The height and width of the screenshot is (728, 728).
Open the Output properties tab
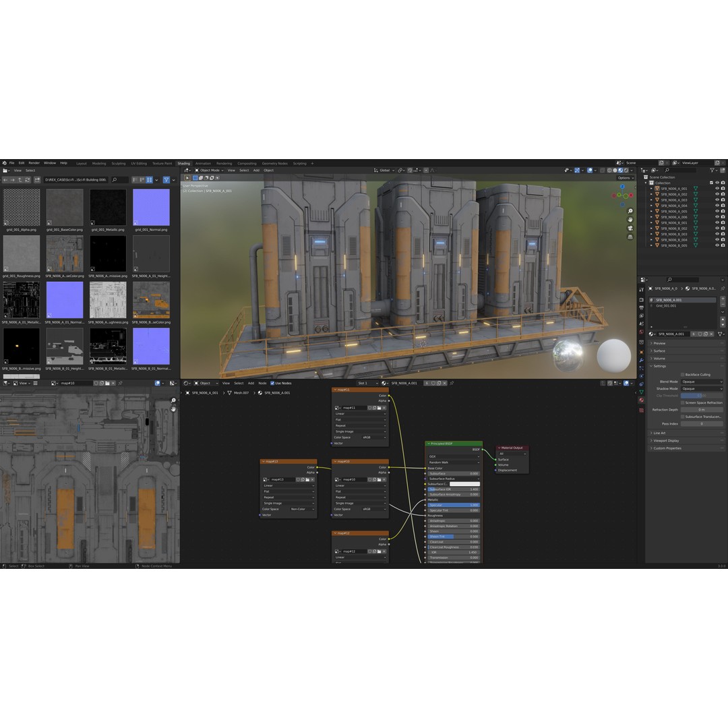641,308
